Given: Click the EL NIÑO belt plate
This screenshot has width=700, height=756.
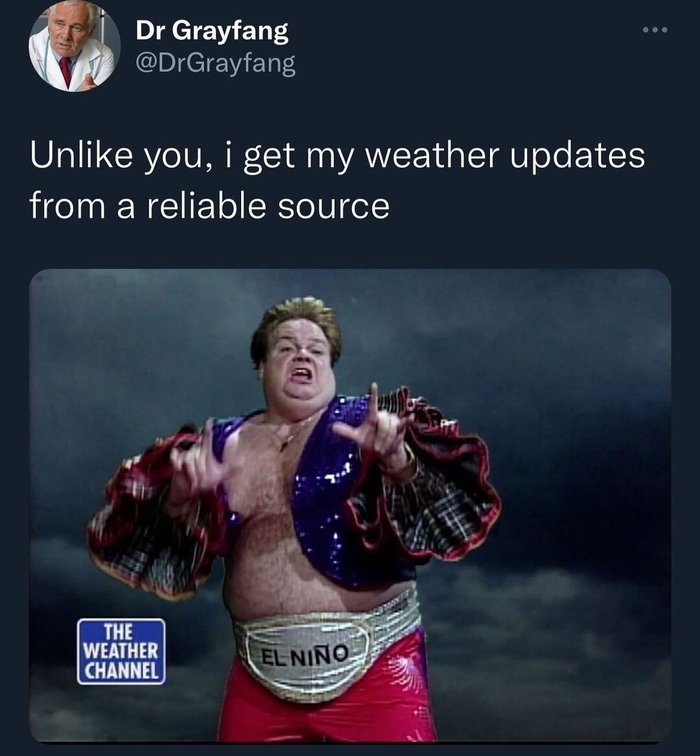Looking at the screenshot, I should [305, 655].
